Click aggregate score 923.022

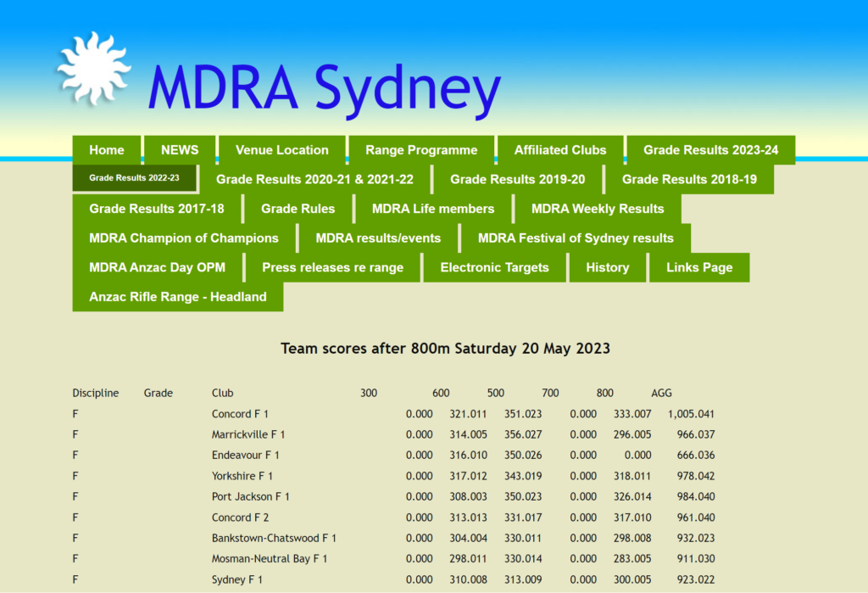(696, 579)
